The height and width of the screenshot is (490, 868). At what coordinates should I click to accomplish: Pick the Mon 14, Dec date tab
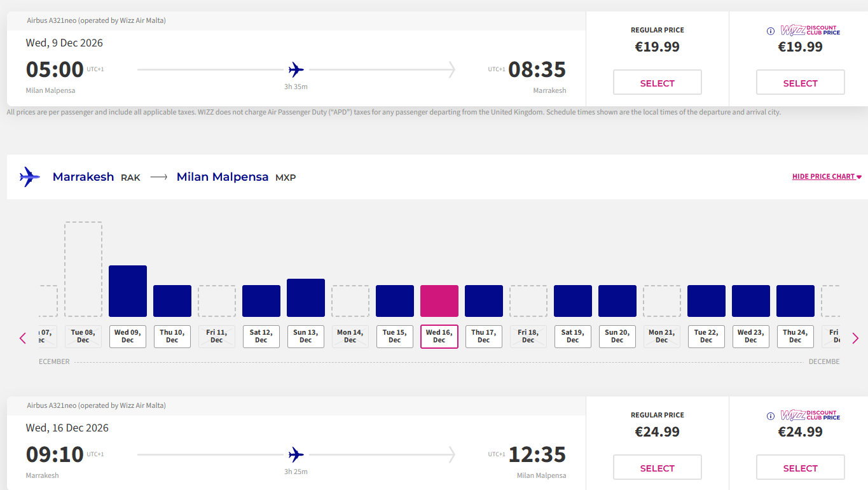pyautogui.click(x=350, y=337)
